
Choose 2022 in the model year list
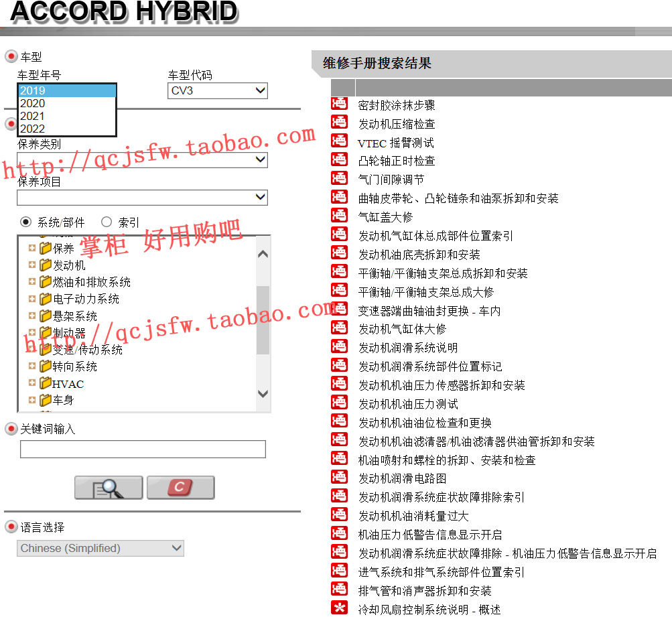click(x=33, y=129)
